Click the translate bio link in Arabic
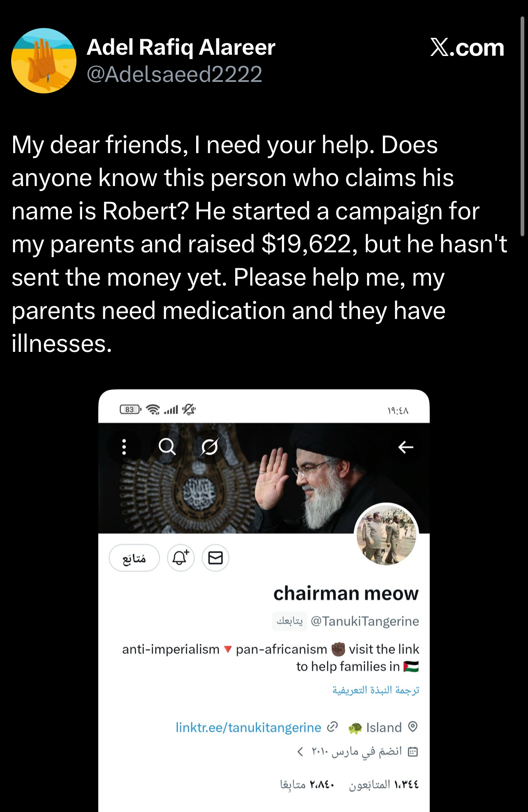This screenshot has width=528, height=812. [376, 690]
